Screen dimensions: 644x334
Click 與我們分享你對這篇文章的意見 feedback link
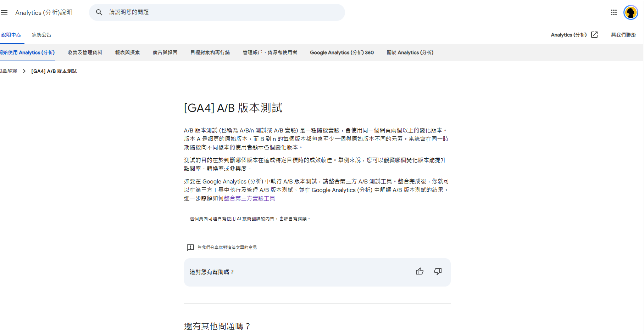tap(227, 248)
